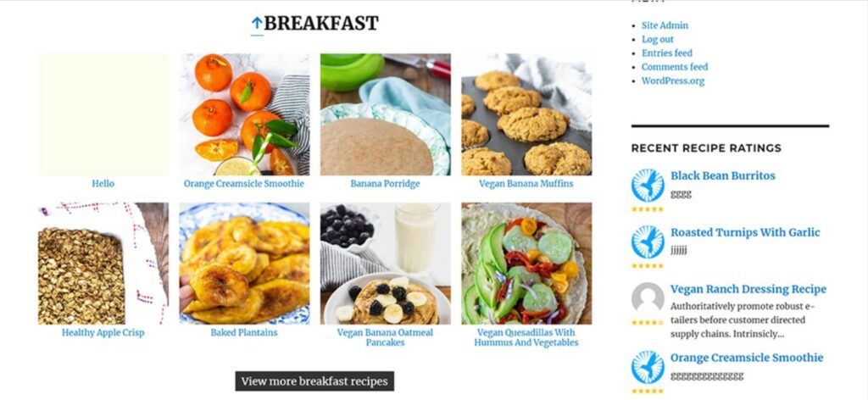Image resolution: width=868 pixels, height=400 pixels.
Task: Click the up arrow beside Breakfast heading
Action: point(257,23)
